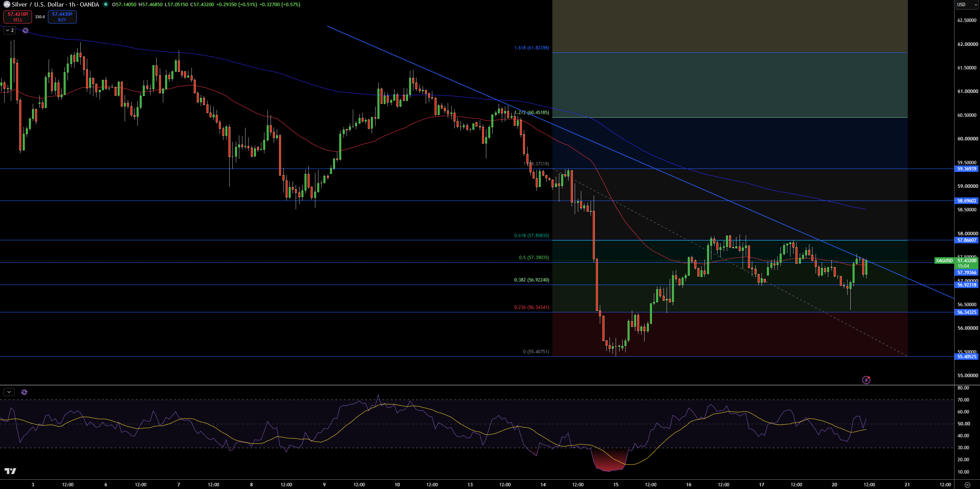Select the 0.236 (56.34341) Fibonacci label

pos(531,307)
